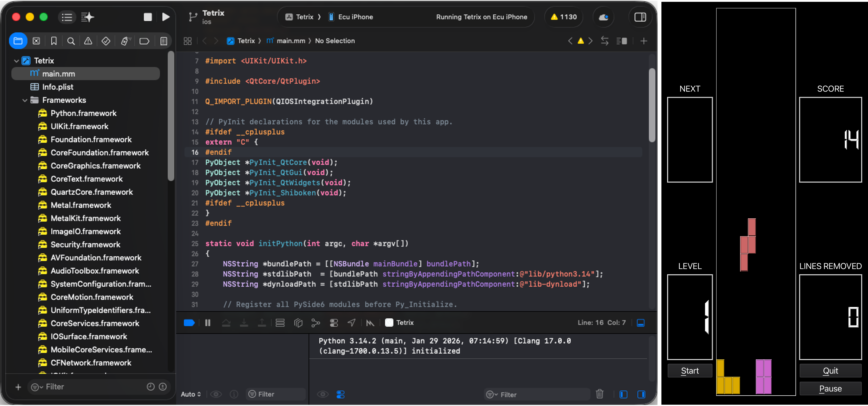Open environment overrides
Viewport: 868px width, 406px height.
(334, 323)
